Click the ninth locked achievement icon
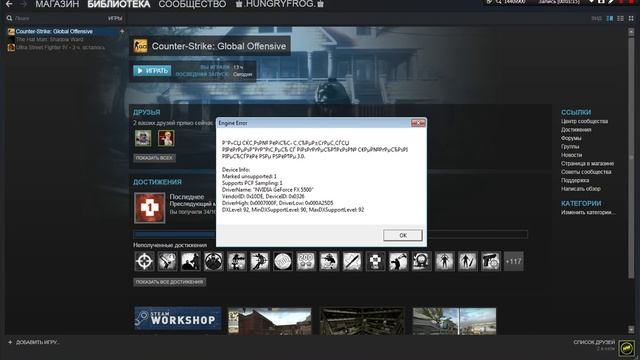 (x=329, y=261)
